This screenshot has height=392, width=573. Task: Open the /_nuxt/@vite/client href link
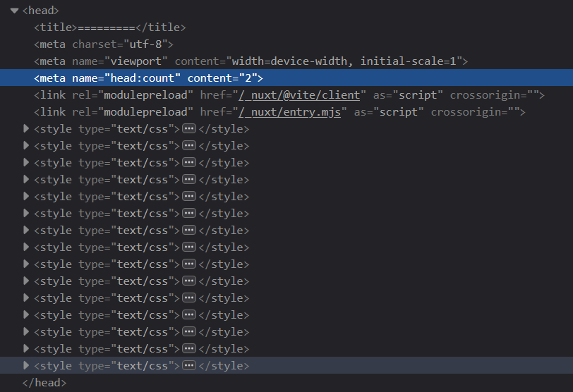tap(299, 95)
